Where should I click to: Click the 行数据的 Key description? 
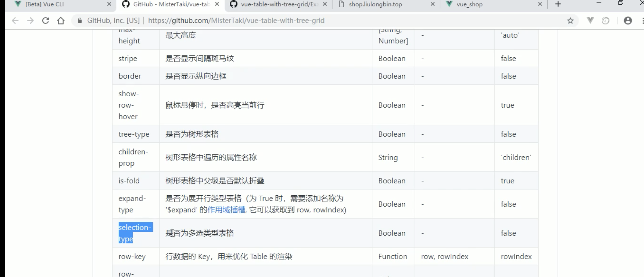click(x=229, y=256)
